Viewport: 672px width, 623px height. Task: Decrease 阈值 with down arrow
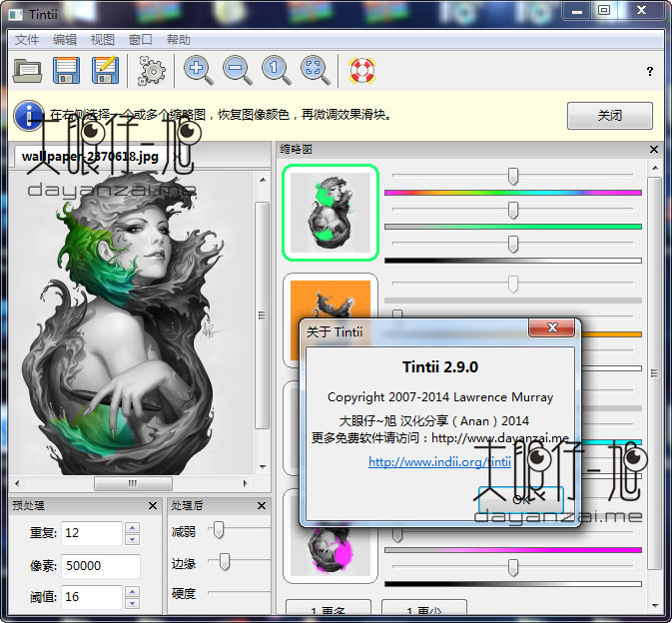[133, 603]
